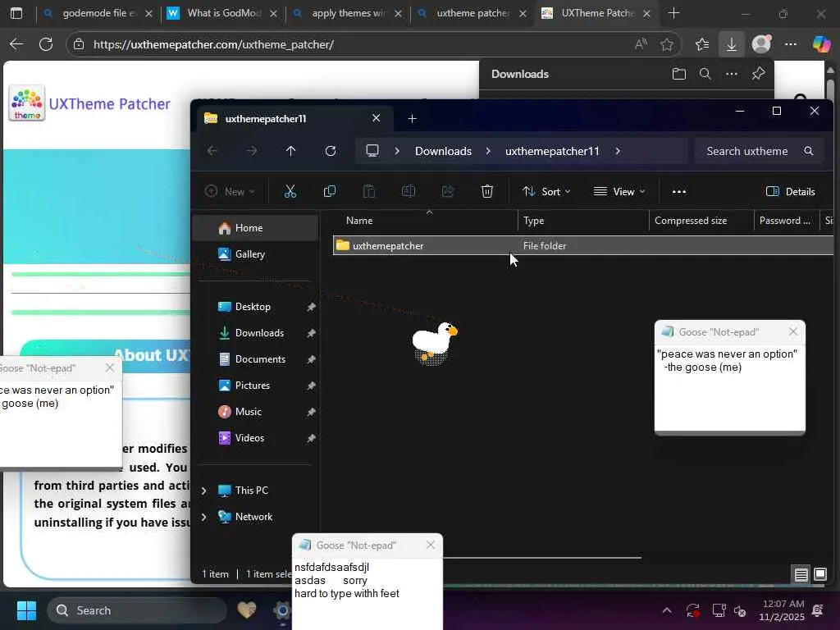Screen dimensions: 840x630
Task: Select Home in navigation pane
Action: (x=256, y=228)
